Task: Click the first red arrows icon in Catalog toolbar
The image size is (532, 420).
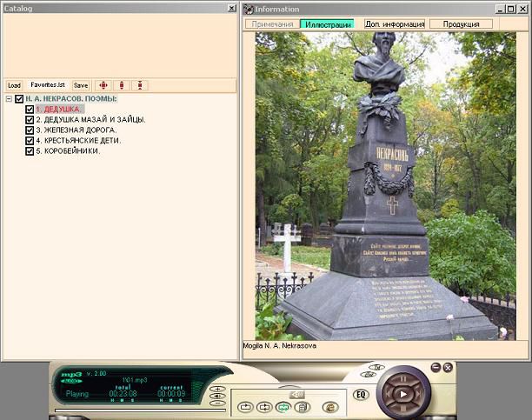Action: [x=103, y=85]
